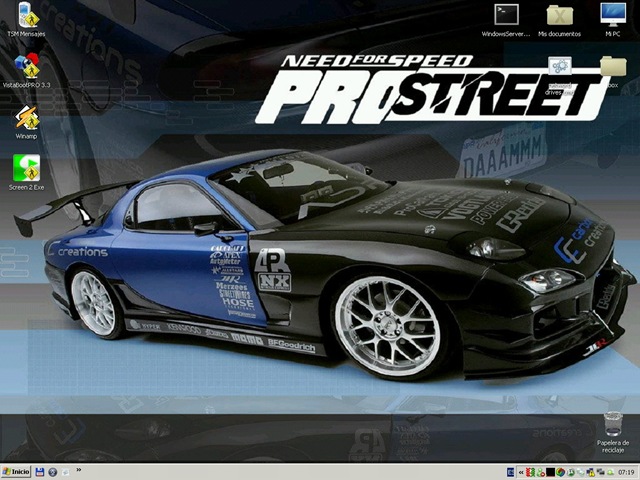Click the green messenger buddy tray icon
This screenshot has height=480, width=640.
[x=541, y=472]
